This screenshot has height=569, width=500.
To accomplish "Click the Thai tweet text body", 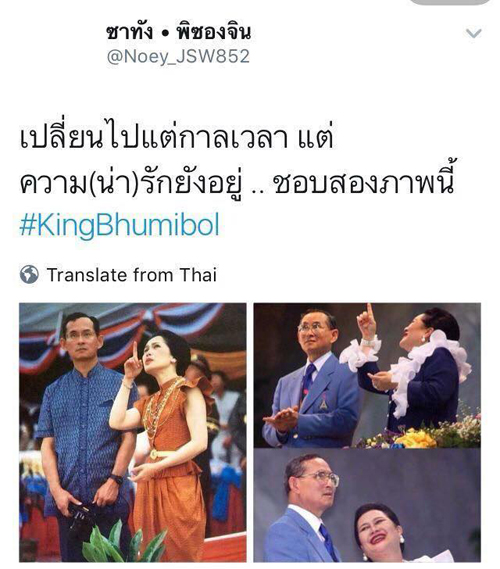I will pyautogui.click(x=237, y=161).
